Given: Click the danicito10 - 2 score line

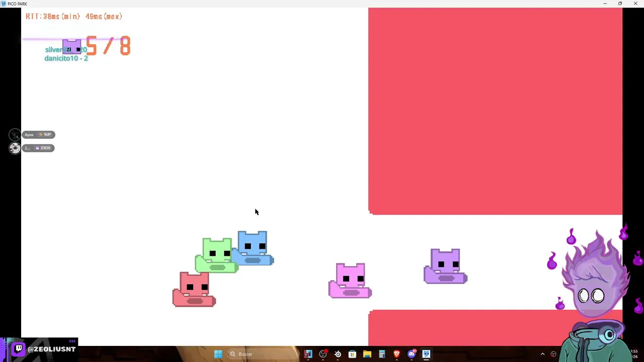Looking at the screenshot, I should 66,58.
